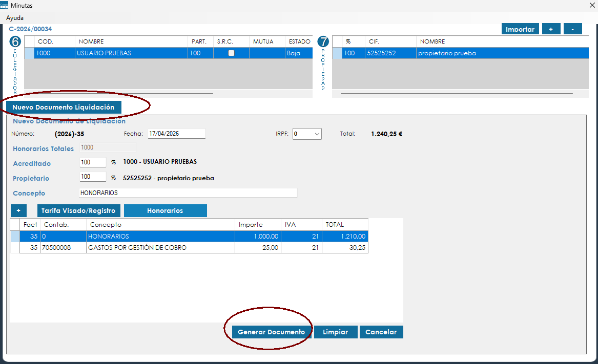Click the Concepto text field
Screen dimensions: 598x364
point(188,193)
